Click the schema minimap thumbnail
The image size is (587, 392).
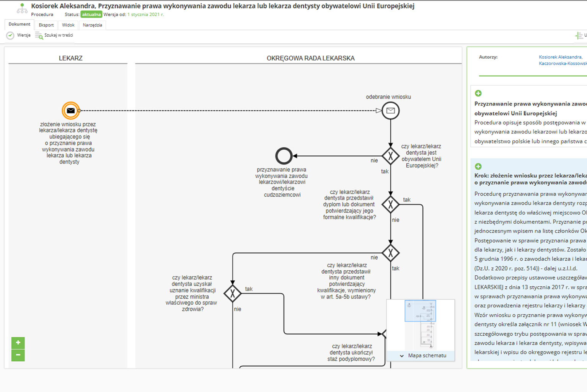(x=421, y=325)
